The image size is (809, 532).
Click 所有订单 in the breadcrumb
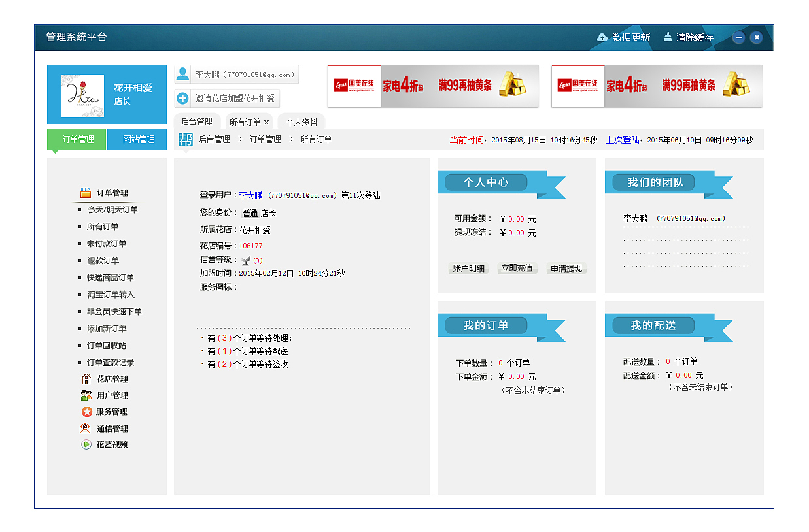pyautogui.click(x=316, y=139)
